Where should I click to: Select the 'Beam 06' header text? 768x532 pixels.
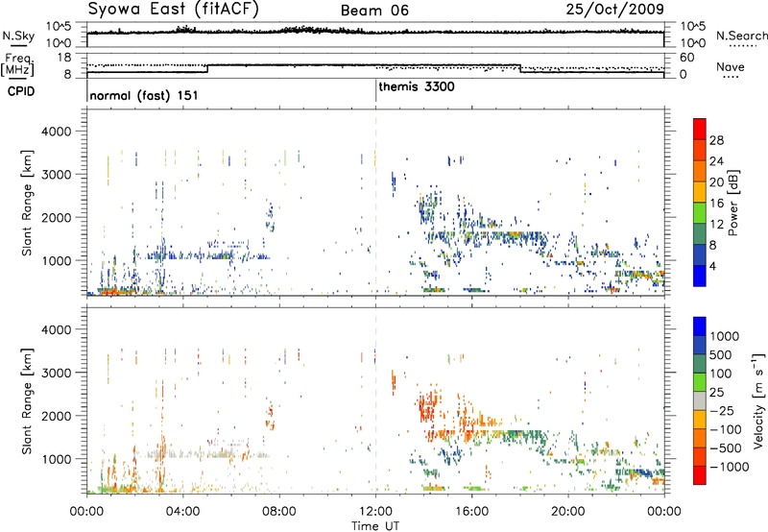pos(374,11)
